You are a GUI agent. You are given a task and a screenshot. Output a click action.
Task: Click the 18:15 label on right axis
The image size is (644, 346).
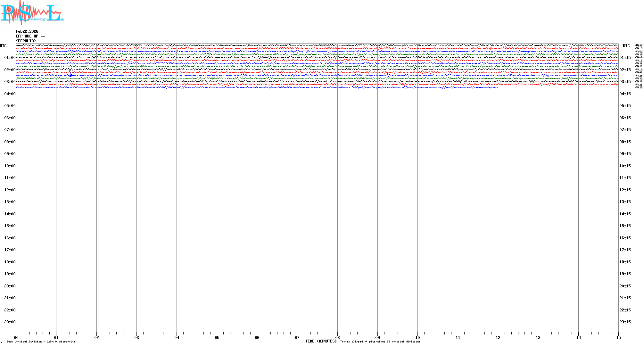coord(625,262)
